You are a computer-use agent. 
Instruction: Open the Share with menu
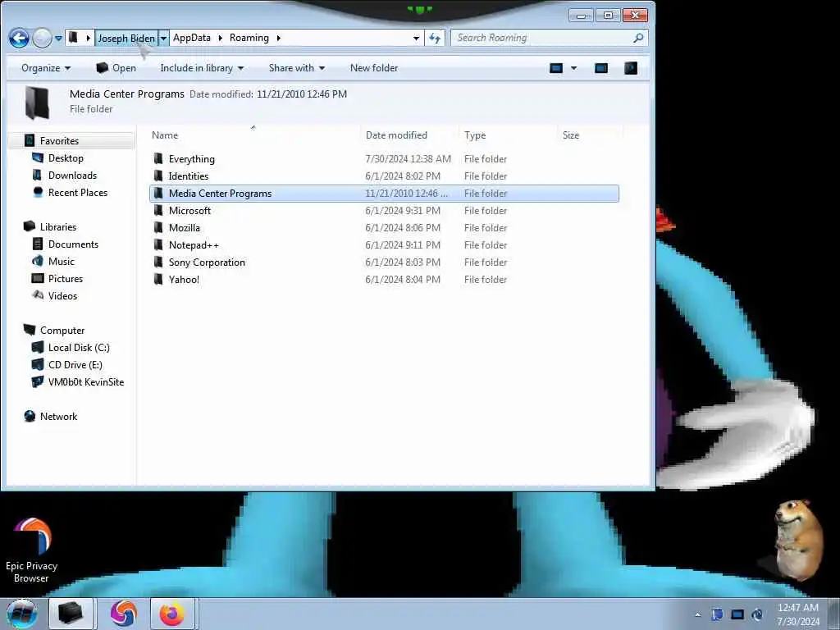pyautogui.click(x=297, y=68)
